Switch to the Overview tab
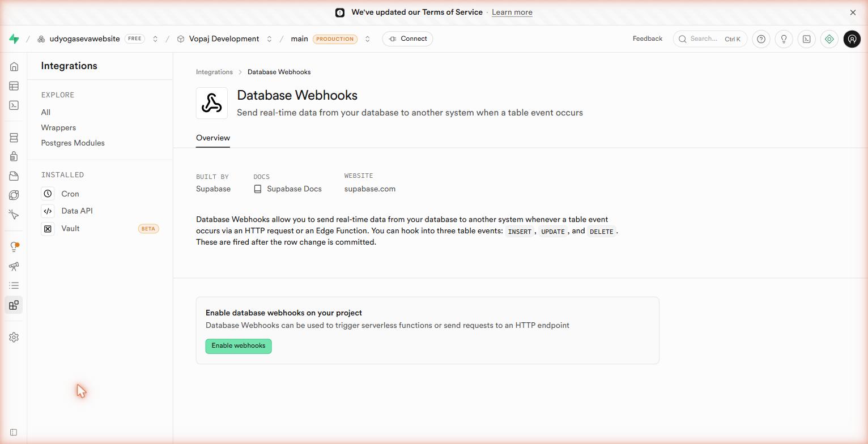Viewport: 868px width, 444px height. tap(213, 138)
